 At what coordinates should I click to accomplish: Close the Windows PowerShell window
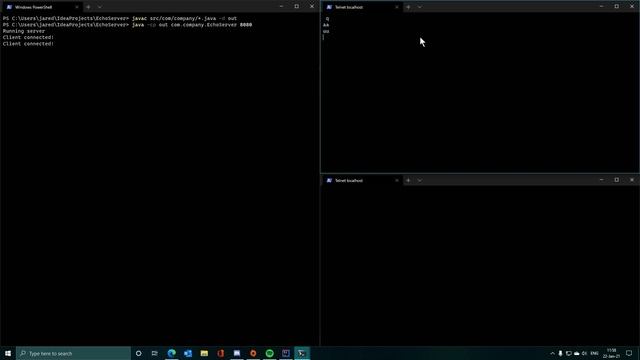[312, 7]
